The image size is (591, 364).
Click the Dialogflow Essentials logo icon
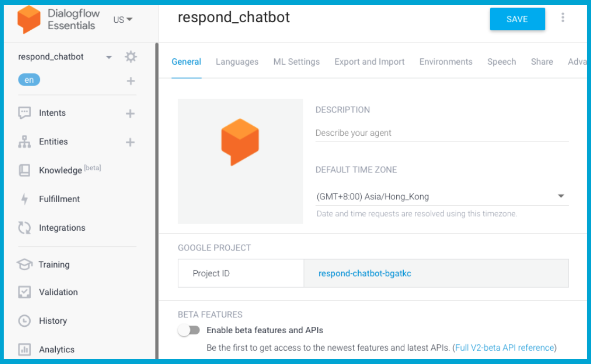tap(29, 20)
